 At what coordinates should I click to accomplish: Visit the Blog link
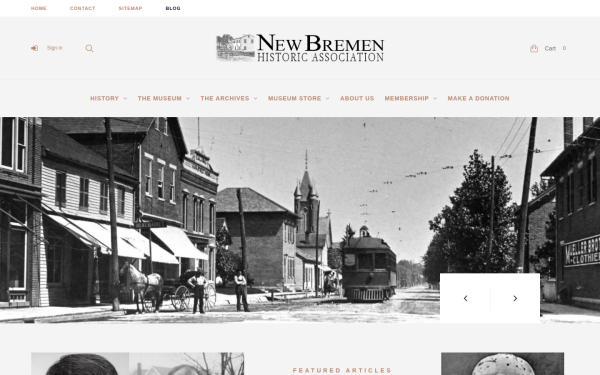pos(173,8)
